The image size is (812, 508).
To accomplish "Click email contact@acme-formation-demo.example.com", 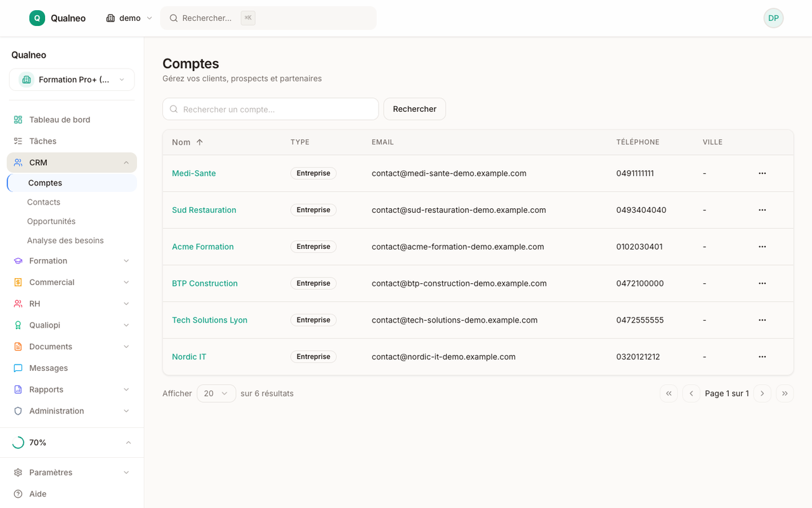I will [x=458, y=246].
